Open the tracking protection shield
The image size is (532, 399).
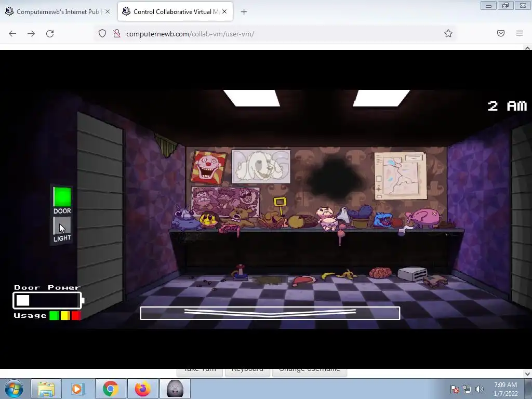coord(102,34)
